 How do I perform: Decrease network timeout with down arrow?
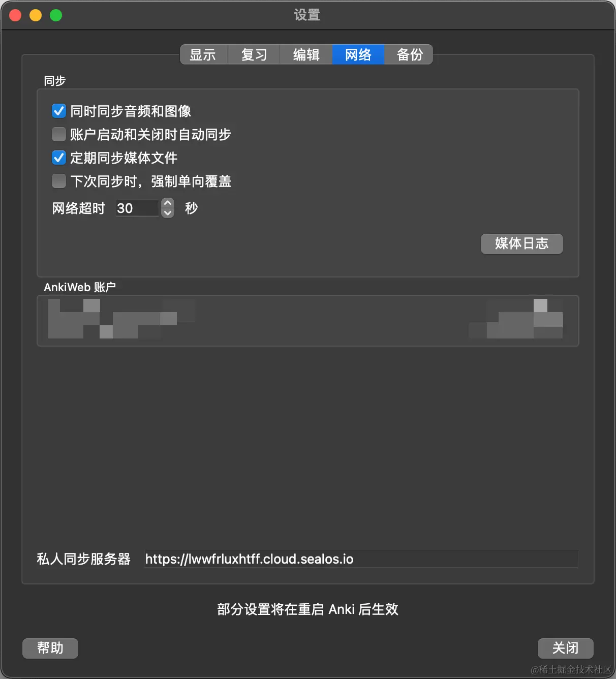(x=168, y=213)
